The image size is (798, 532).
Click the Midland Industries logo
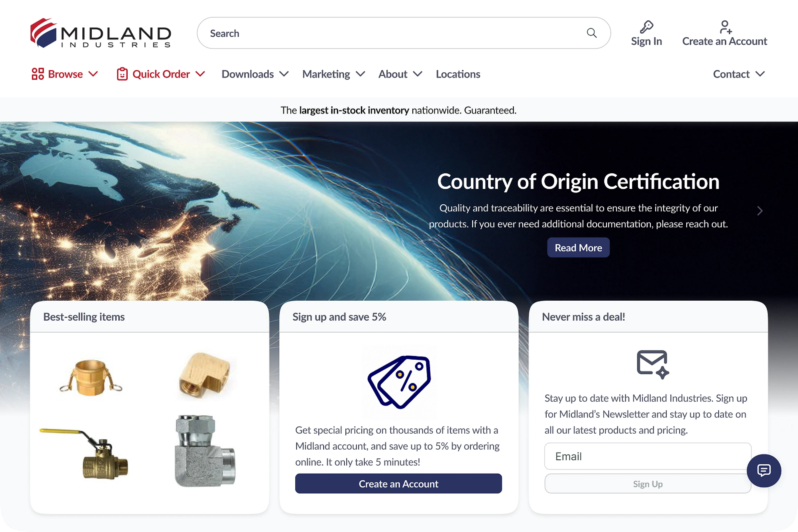click(101, 33)
